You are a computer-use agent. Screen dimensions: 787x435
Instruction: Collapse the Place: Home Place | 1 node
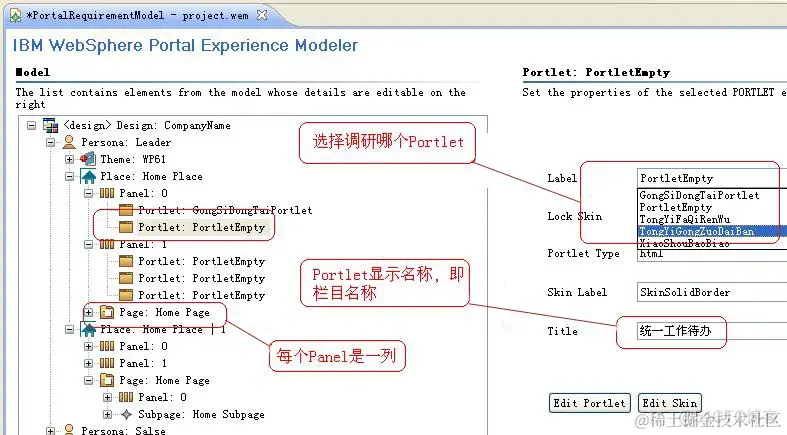pyautogui.click(x=69, y=330)
